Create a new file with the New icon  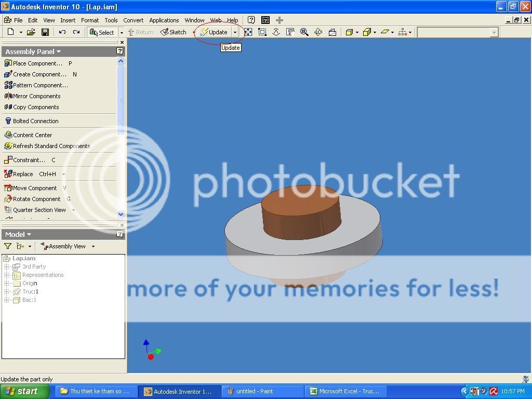click(x=11, y=32)
